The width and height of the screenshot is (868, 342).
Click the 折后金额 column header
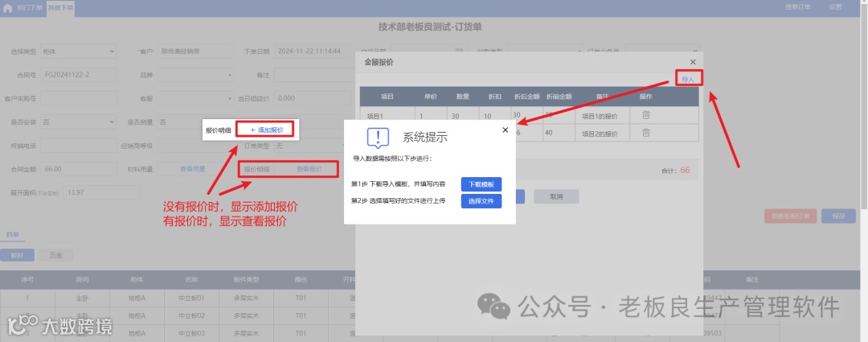tap(526, 97)
